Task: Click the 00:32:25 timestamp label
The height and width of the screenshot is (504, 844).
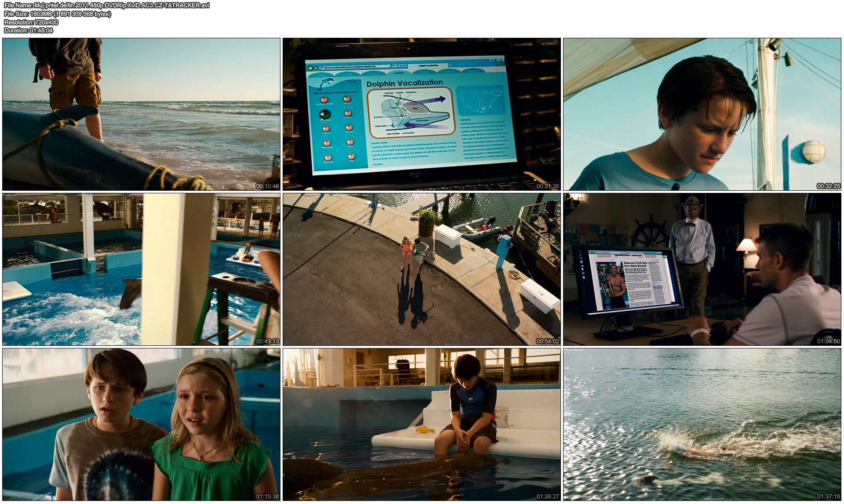Action: [828, 186]
